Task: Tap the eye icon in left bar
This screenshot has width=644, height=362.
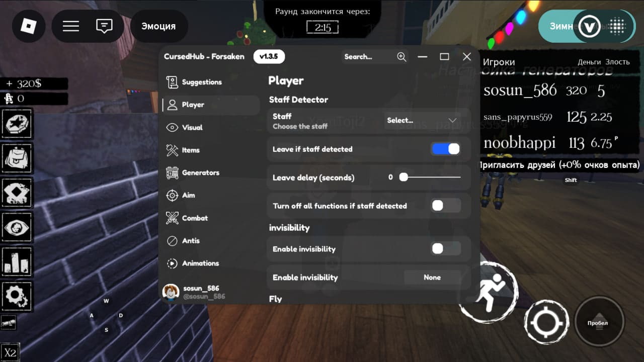Action: pyautogui.click(x=18, y=228)
